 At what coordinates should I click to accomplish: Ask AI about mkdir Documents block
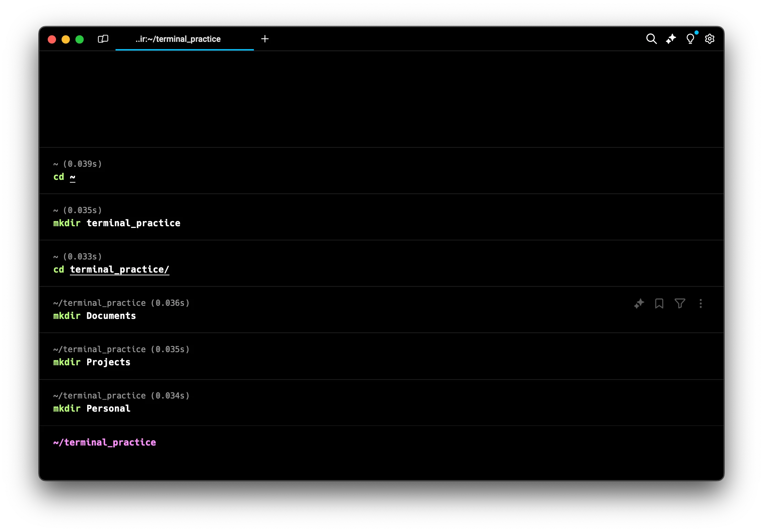pos(639,303)
